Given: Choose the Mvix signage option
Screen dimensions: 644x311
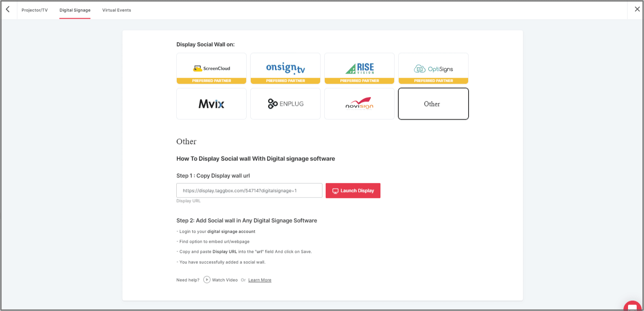Looking at the screenshot, I should pos(211,104).
